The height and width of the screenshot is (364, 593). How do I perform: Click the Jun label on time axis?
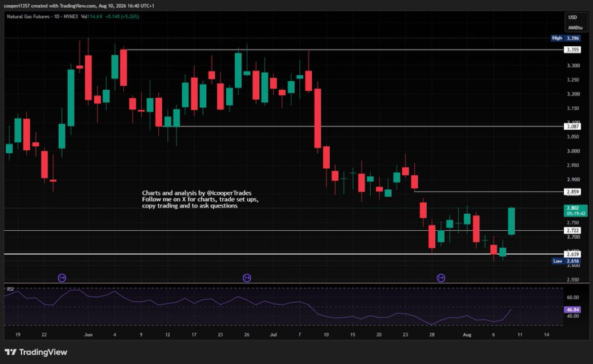[x=88, y=334]
